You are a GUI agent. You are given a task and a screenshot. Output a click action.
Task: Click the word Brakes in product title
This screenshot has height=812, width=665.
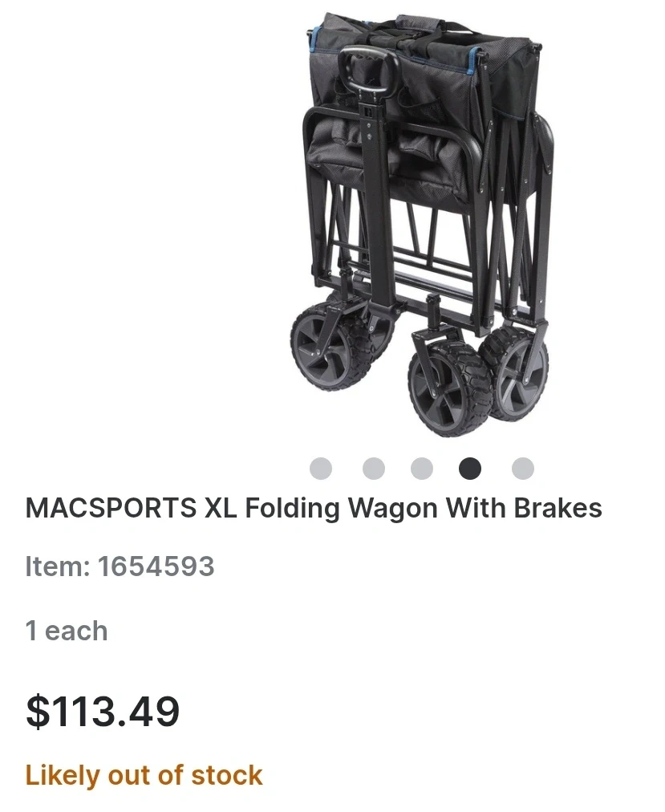[558, 508]
